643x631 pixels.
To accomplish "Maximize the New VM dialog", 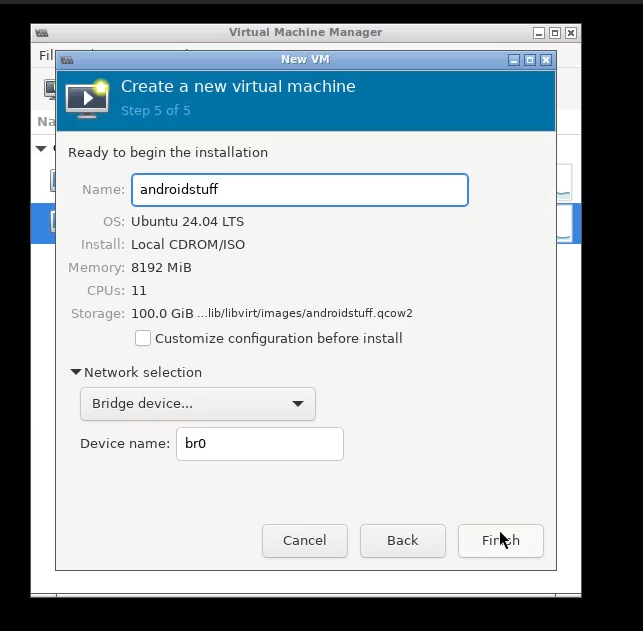I will pyautogui.click(x=530, y=60).
